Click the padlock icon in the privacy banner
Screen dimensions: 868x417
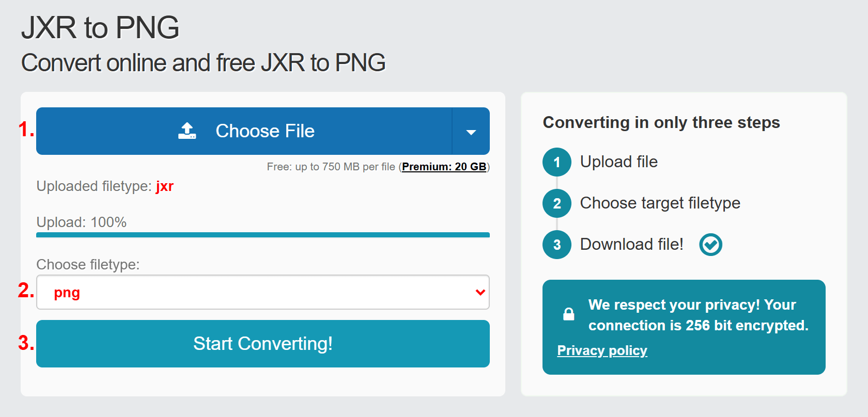click(568, 313)
